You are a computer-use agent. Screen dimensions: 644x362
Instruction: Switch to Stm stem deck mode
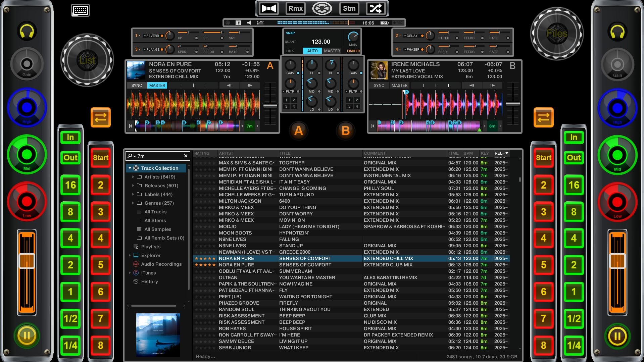pyautogui.click(x=349, y=8)
